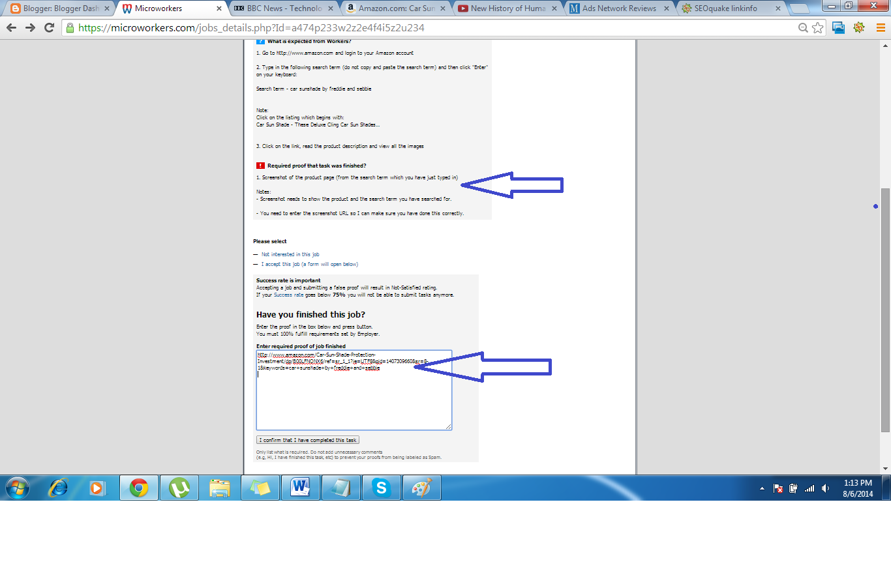The image size is (891, 588).
Task: Open Paint from the taskbar
Action: (422, 488)
